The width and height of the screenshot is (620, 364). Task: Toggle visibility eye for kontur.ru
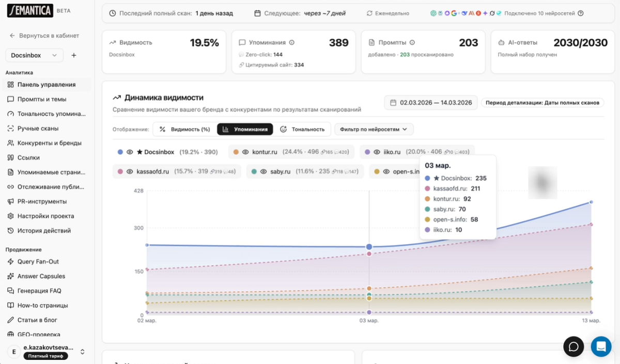point(245,152)
